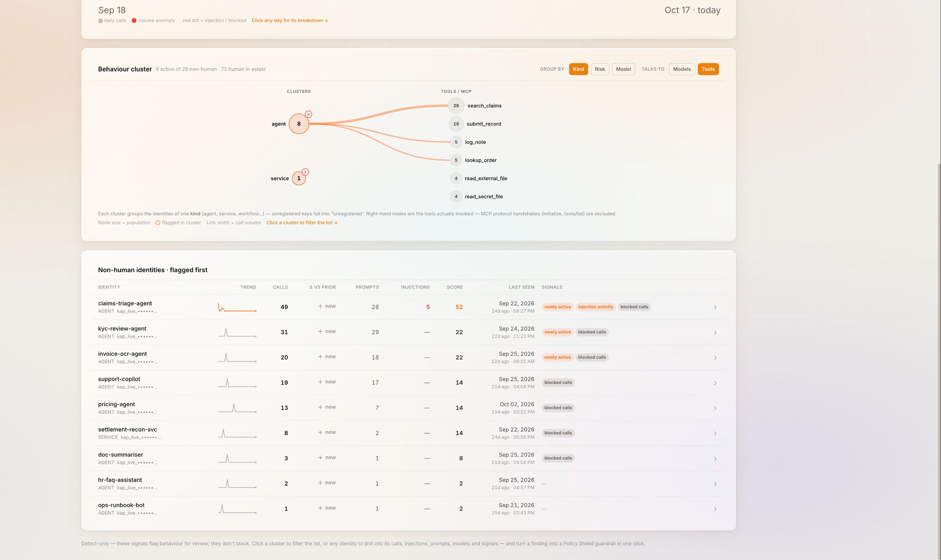The height and width of the screenshot is (560, 941).
Task: Group clusters by Risk
Action: point(600,69)
